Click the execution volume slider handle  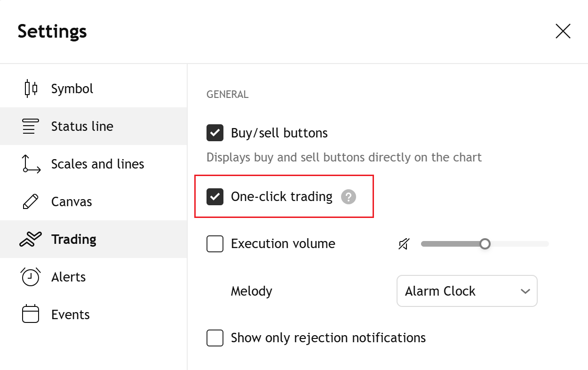pyautogui.click(x=485, y=244)
